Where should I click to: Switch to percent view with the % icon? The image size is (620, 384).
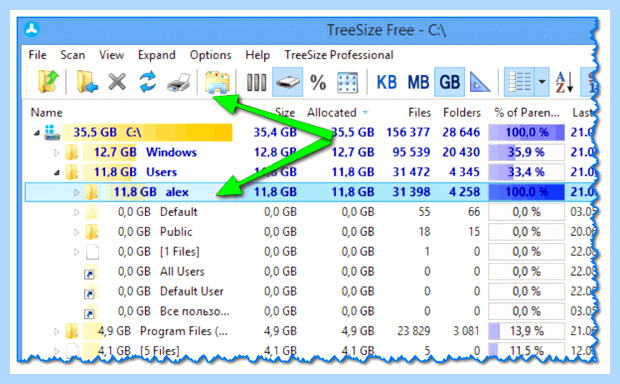pos(318,83)
